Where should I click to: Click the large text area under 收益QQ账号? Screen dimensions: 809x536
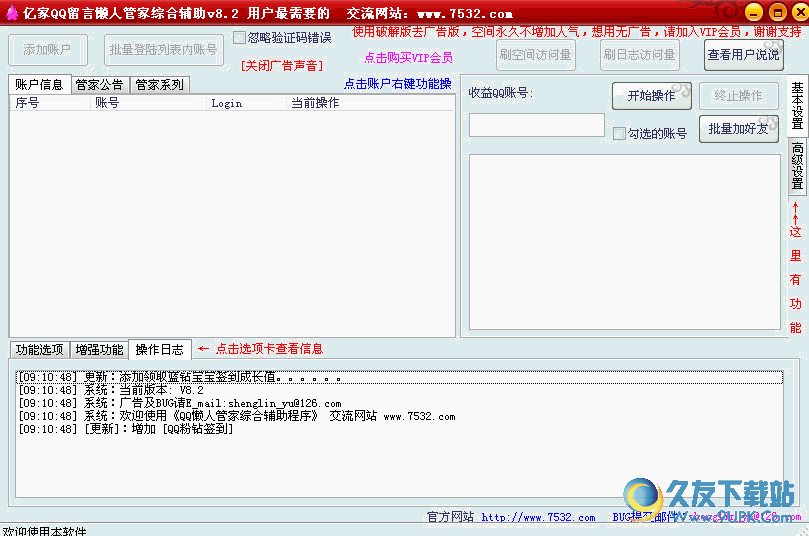[x=624, y=242]
